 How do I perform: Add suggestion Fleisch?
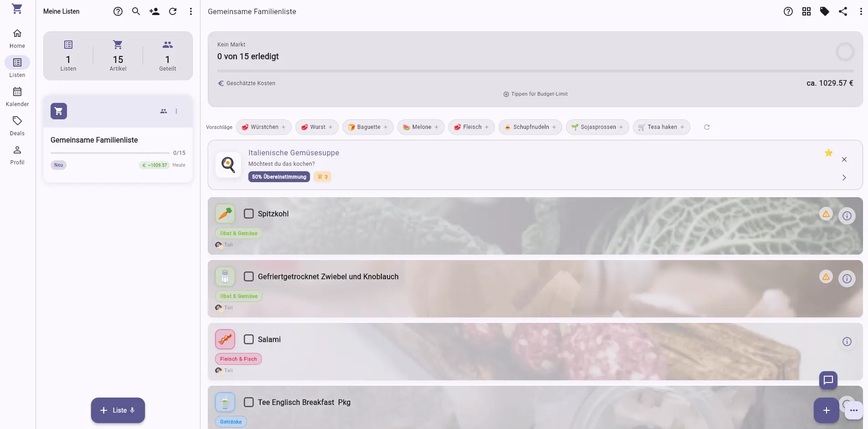(x=471, y=127)
